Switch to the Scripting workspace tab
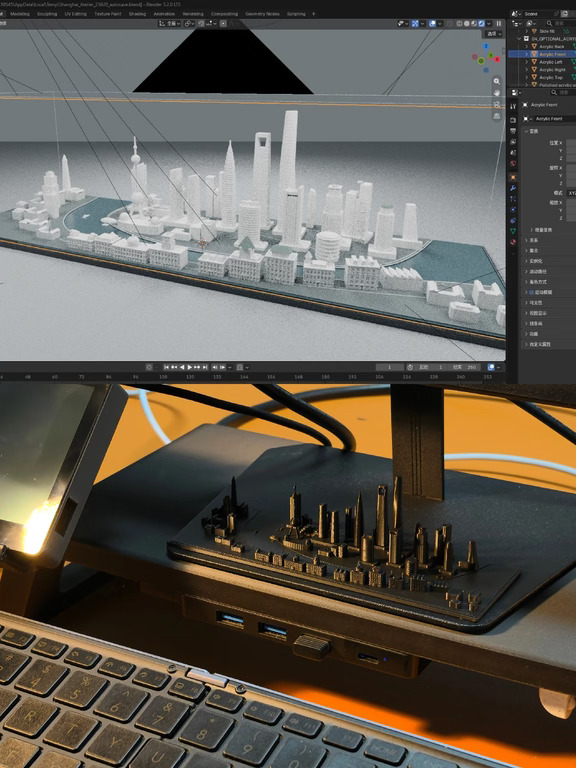Screen dimensions: 576x768 296,14
